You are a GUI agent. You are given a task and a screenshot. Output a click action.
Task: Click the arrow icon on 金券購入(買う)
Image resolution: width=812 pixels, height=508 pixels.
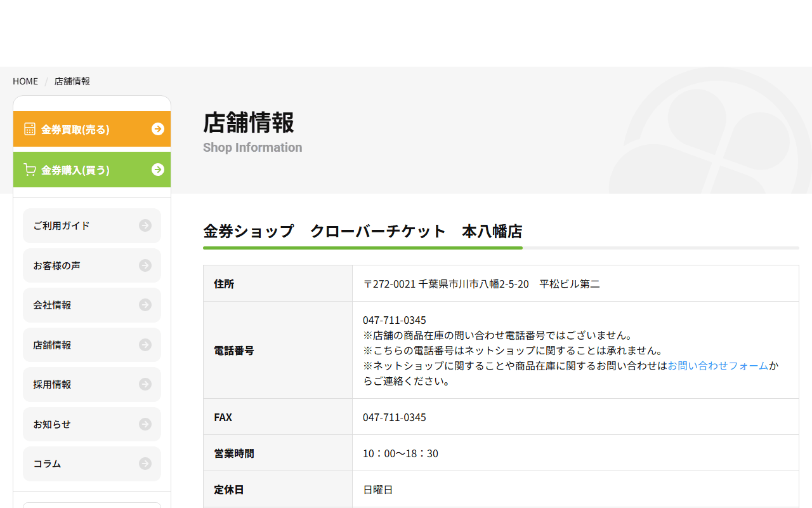click(158, 170)
